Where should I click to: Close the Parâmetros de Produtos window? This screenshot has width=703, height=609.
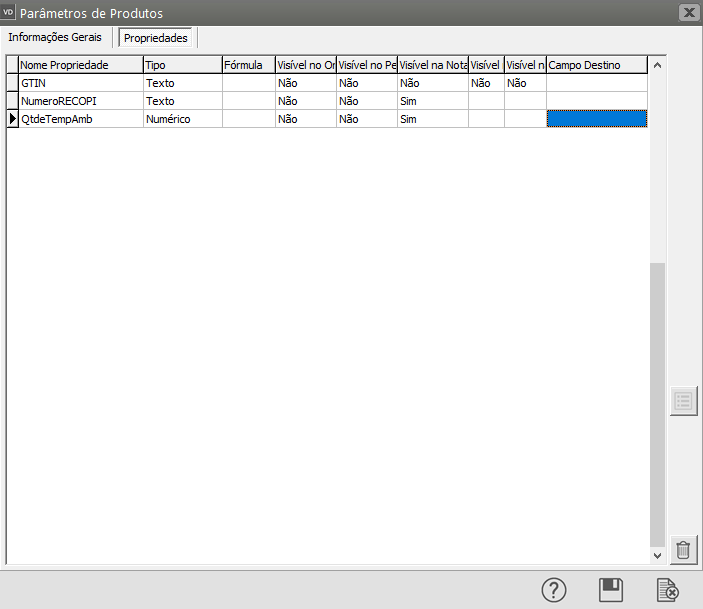pos(688,12)
